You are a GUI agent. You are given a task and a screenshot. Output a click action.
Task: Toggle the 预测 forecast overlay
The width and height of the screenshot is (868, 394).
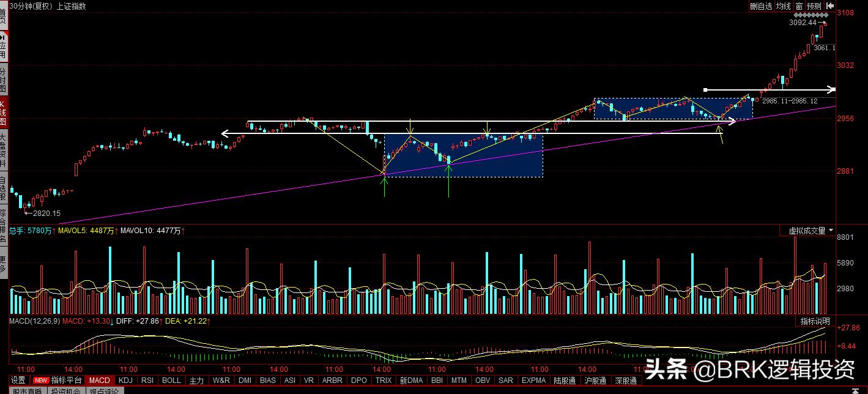pos(814,6)
